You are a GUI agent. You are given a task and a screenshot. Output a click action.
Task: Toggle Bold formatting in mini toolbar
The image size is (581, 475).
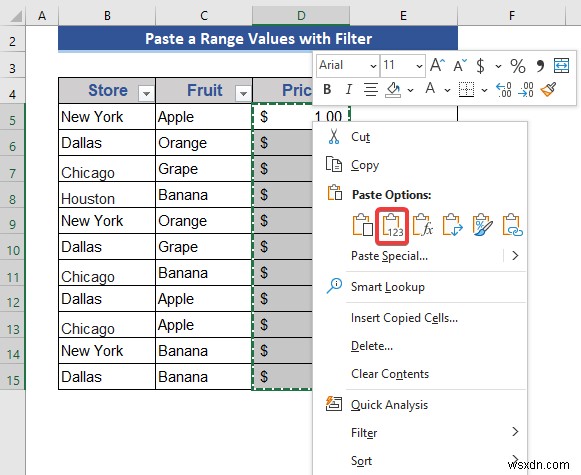pyautogui.click(x=327, y=89)
